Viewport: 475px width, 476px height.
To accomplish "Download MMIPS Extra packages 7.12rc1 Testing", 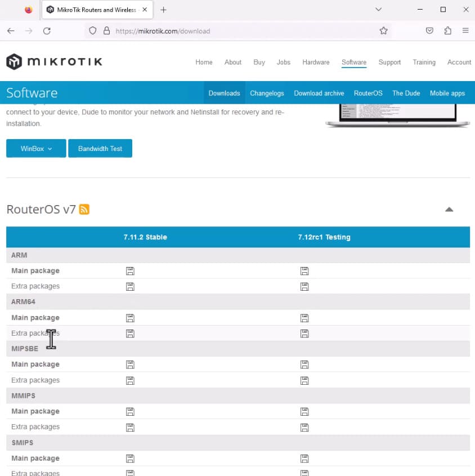I will (x=304, y=428).
